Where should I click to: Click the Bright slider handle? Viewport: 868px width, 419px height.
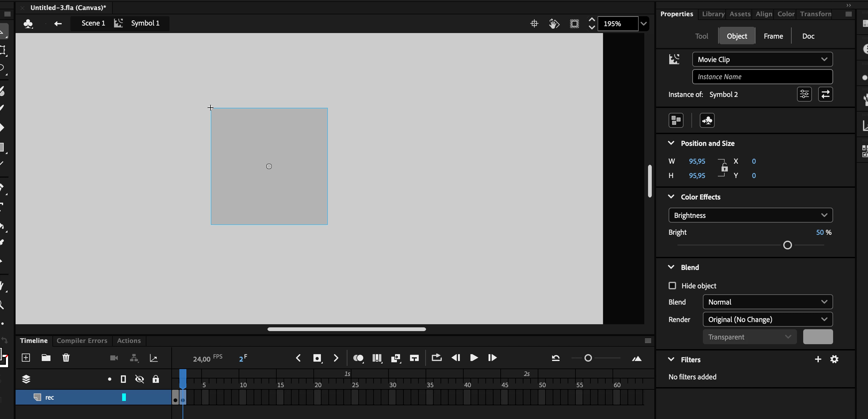click(x=787, y=245)
